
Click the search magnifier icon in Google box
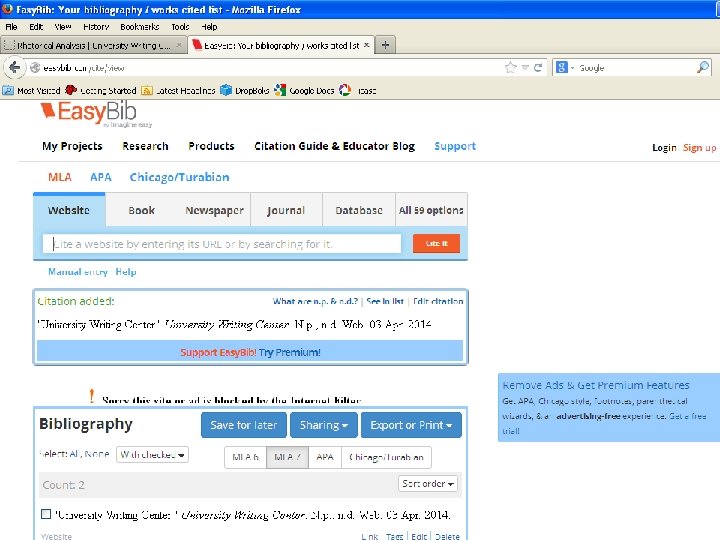pyautogui.click(x=703, y=68)
